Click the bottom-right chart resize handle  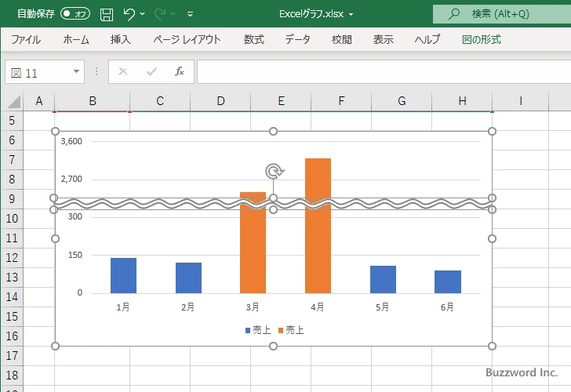click(x=492, y=346)
